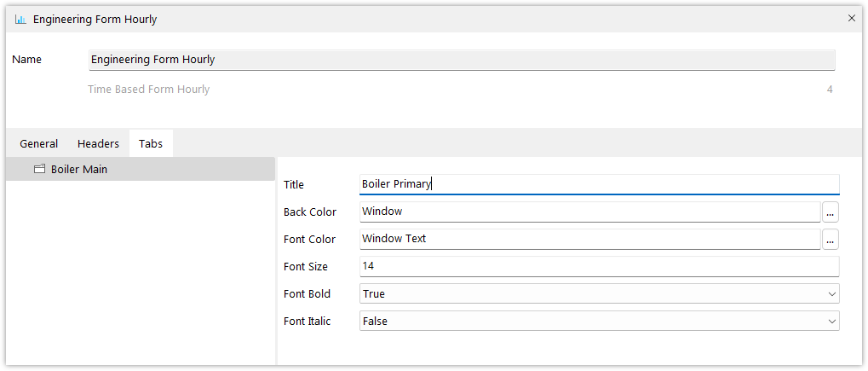Screen dimensions: 868x371
Task: Click the Font Color Window Text field
Action: coord(590,239)
